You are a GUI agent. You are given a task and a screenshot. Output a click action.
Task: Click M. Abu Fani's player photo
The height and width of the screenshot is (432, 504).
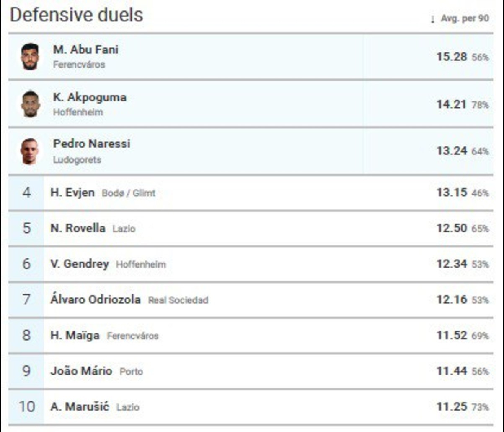point(30,57)
